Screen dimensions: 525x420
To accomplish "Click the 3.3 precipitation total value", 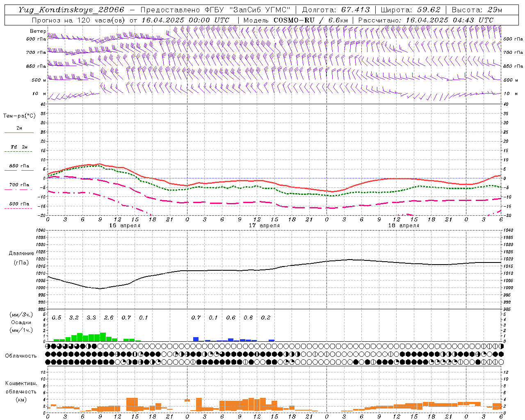I will pyautogui.click(x=91, y=317).
